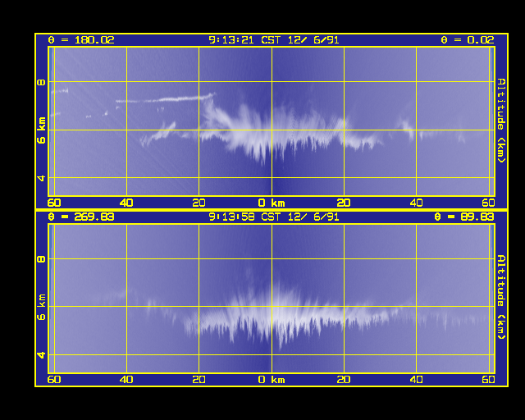Click the θ = 180.02 angle label
Screen dimensions: 525x420
coord(81,40)
